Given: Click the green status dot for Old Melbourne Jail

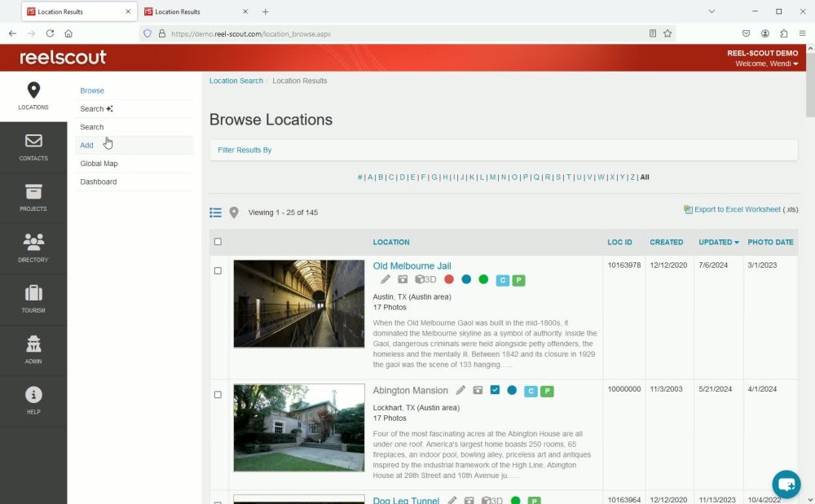Looking at the screenshot, I should (483, 279).
